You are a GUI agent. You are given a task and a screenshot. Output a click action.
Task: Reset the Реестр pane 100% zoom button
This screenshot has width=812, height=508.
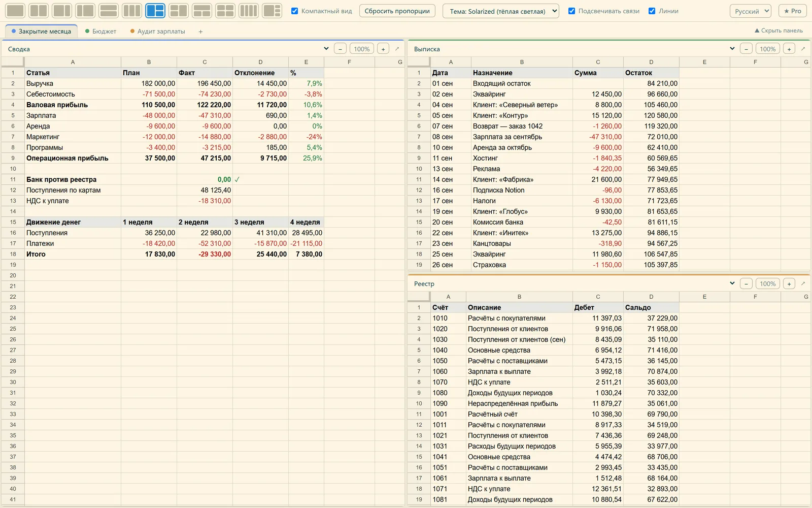(x=768, y=283)
